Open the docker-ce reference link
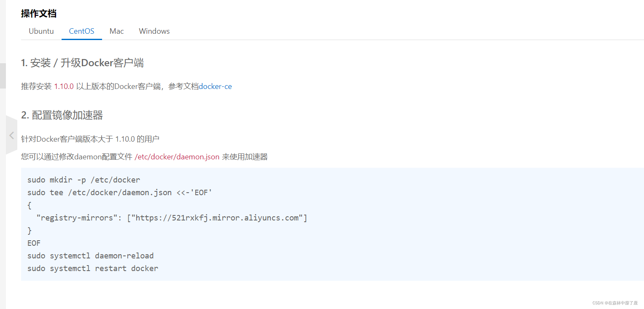This screenshot has height=309, width=644. 215,86
